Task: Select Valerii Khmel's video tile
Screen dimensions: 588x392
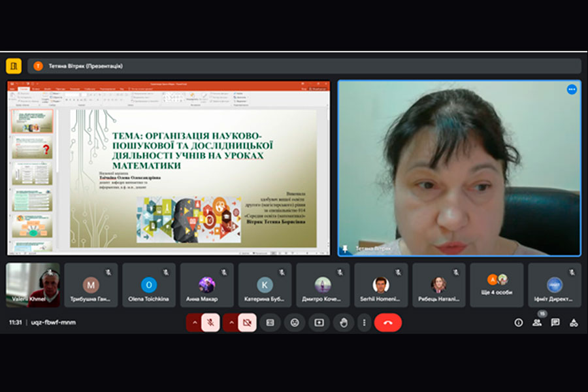Action: (33, 286)
